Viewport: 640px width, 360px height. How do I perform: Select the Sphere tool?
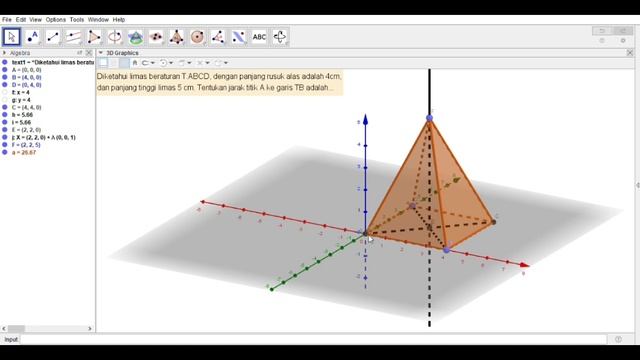pyautogui.click(x=197, y=37)
